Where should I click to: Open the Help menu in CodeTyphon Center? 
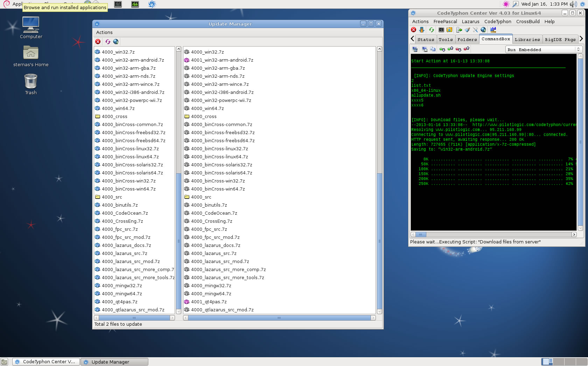coord(549,21)
